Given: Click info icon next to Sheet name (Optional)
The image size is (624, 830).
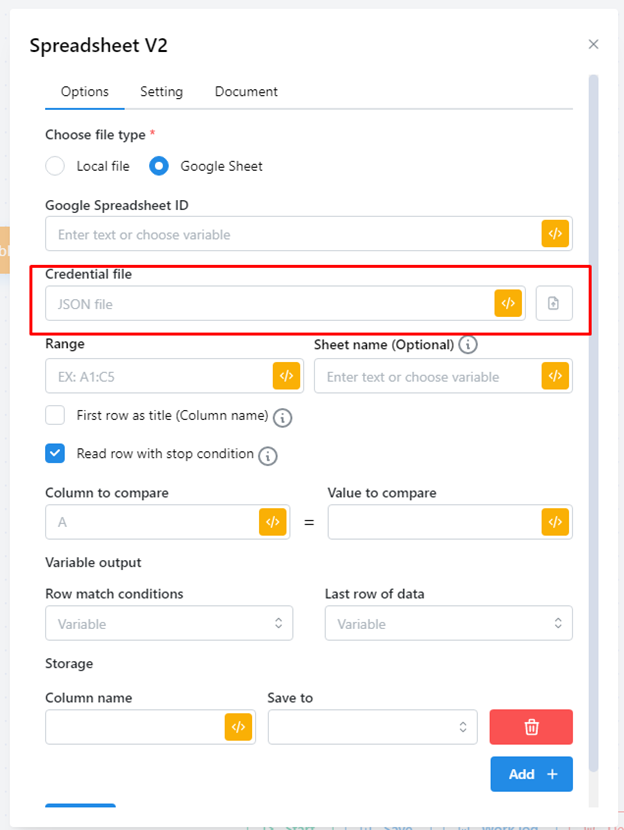Looking at the screenshot, I should [467, 345].
